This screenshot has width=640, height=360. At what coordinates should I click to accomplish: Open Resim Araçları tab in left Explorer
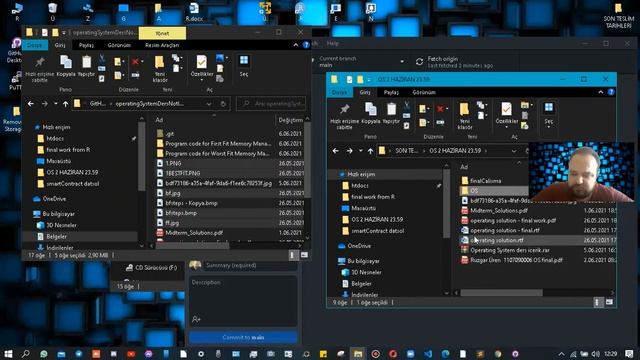162,45
